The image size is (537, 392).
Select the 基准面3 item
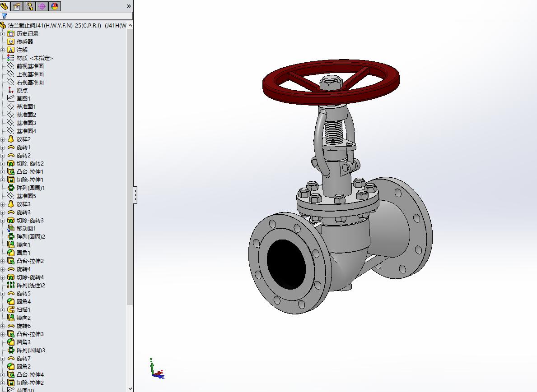26,123
